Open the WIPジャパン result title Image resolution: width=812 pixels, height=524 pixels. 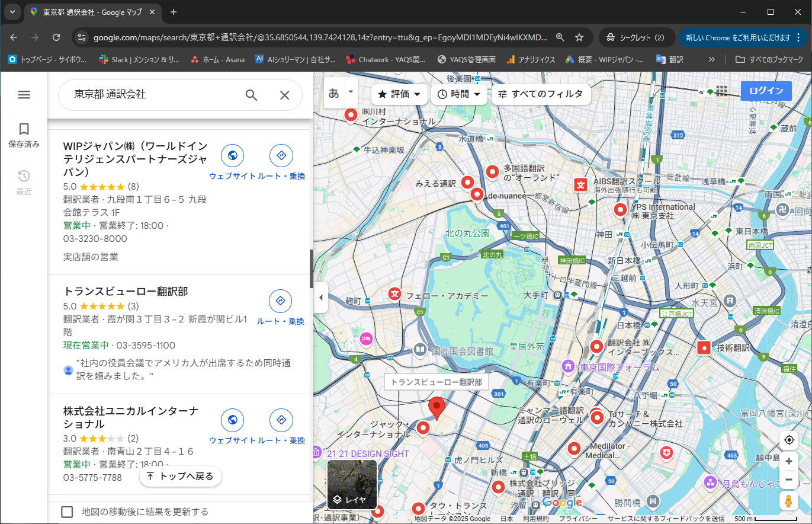point(135,159)
